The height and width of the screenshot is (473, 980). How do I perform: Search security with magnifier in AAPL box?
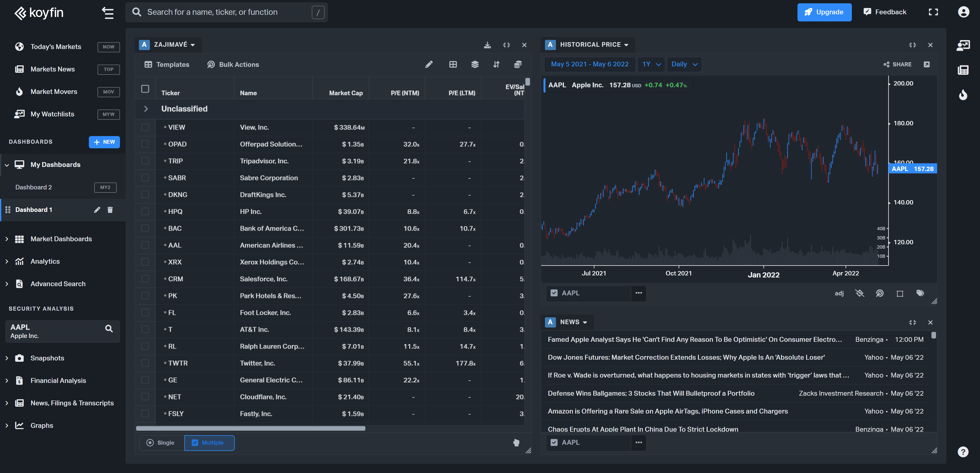coord(109,329)
